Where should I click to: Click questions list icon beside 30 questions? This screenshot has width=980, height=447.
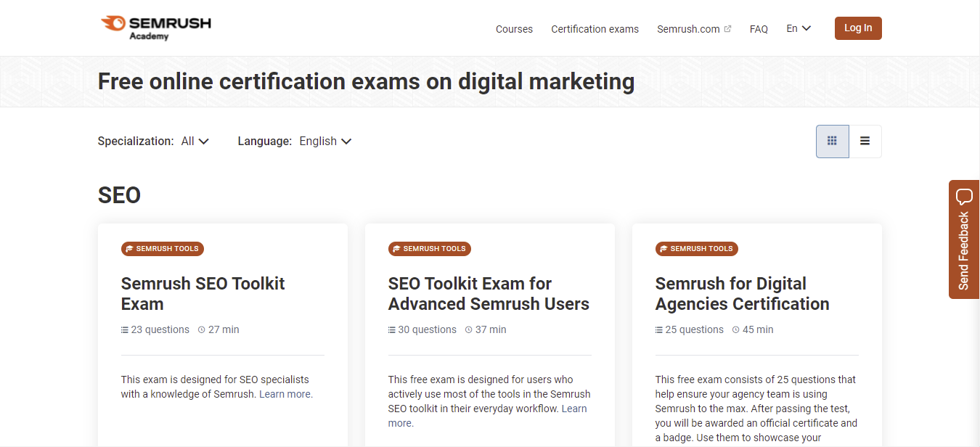[392, 329]
